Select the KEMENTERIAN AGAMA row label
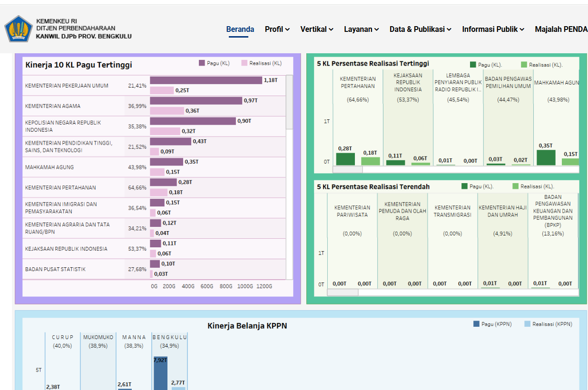 [53, 106]
